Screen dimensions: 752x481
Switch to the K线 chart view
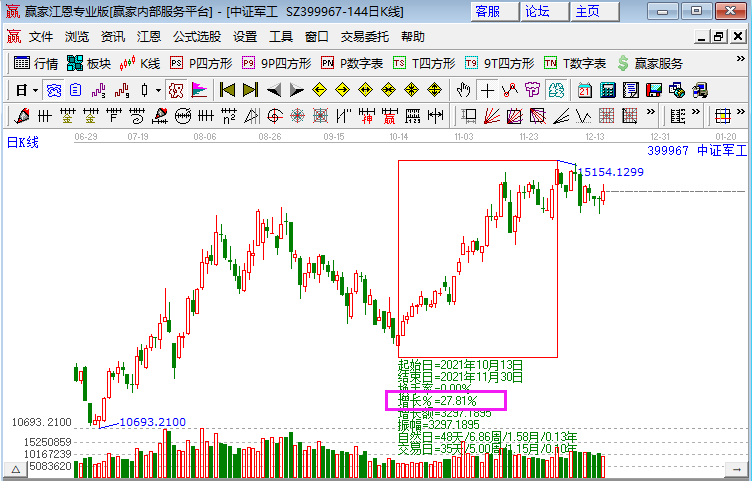point(140,63)
